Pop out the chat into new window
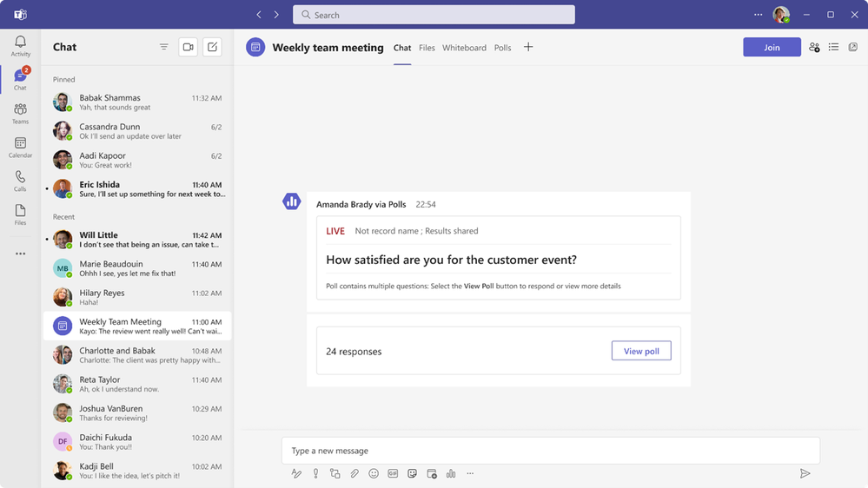Image resolution: width=868 pixels, height=488 pixels. point(853,48)
